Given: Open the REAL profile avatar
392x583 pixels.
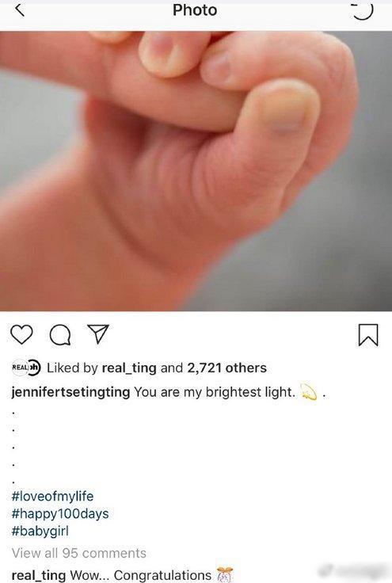Looking at the screenshot, I should click(26, 368).
